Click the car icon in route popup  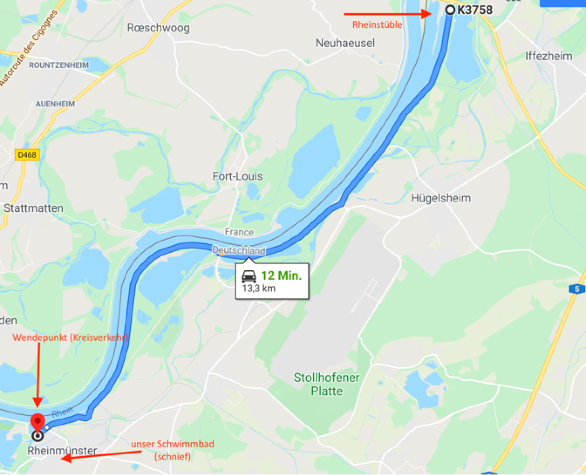[249, 276]
